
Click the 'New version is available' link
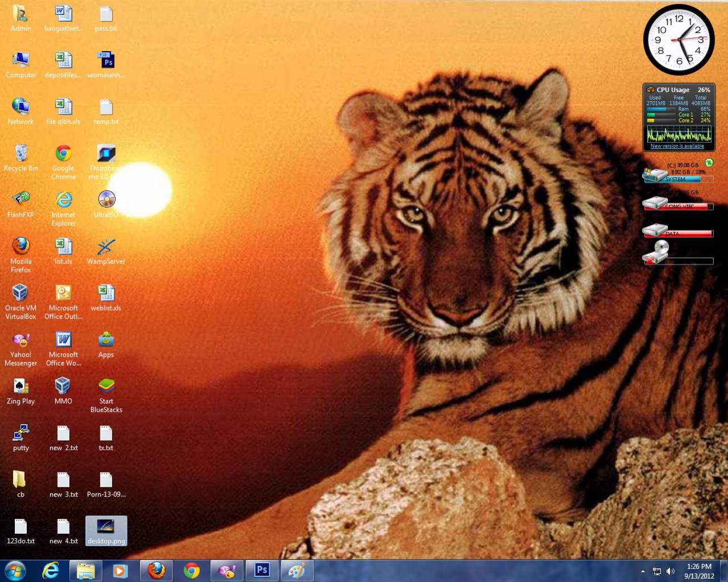point(677,146)
